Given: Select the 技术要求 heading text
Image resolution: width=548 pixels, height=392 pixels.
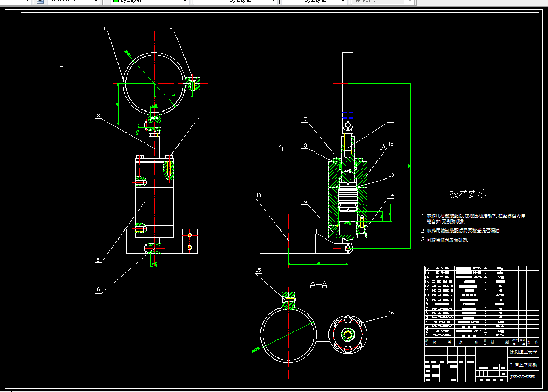Looking at the screenshot, I should 468,193.
